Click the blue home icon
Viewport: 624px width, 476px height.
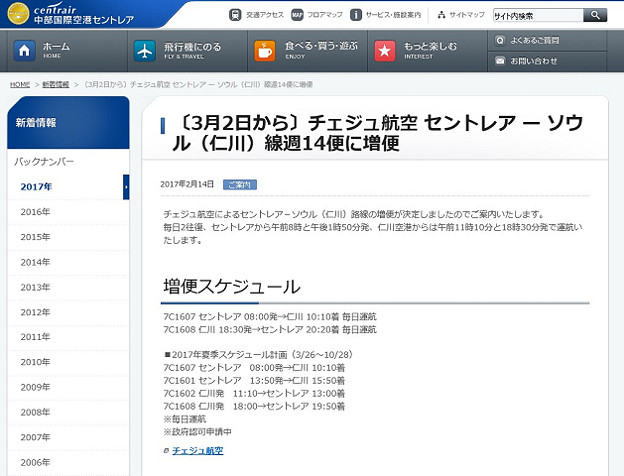(x=24, y=51)
